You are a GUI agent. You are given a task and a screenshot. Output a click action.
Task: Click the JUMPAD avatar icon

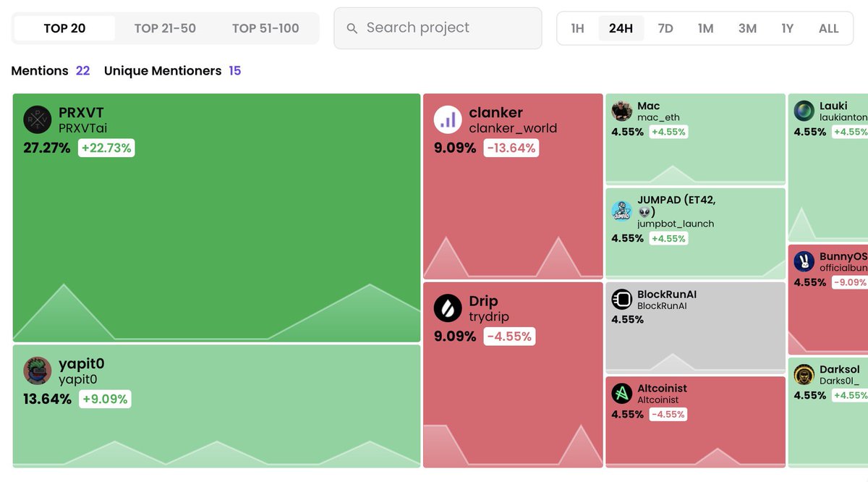(622, 211)
